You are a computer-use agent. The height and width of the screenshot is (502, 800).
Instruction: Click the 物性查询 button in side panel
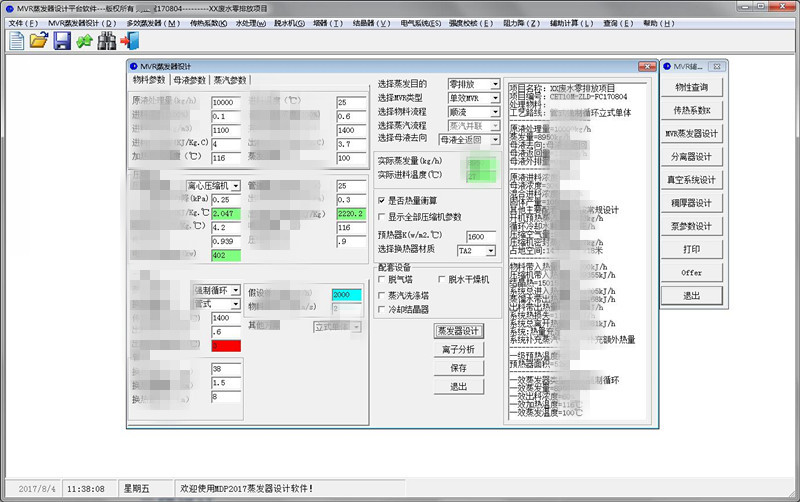tap(691, 87)
